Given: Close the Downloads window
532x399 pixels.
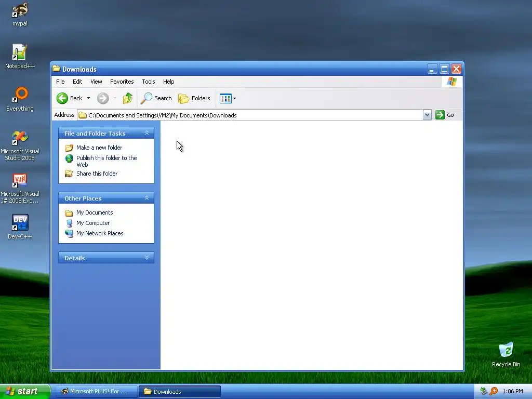Looking at the screenshot, I should 456,69.
